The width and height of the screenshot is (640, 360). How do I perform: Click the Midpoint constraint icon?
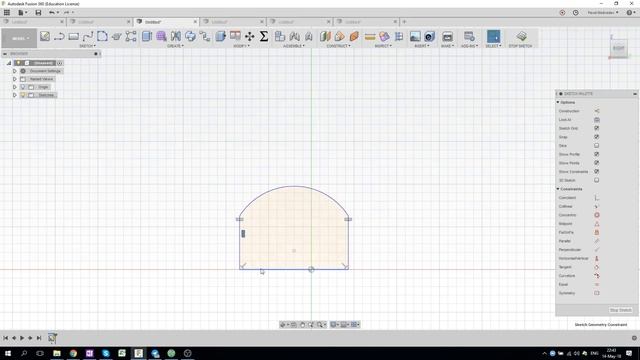click(x=596, y=224)
